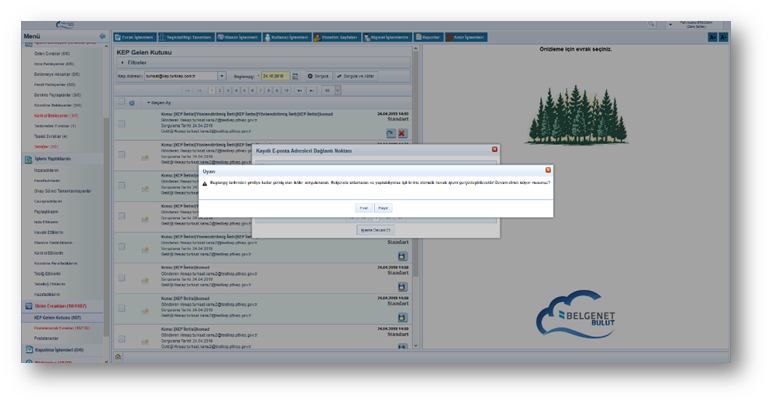Open the Kep Adresi dropdown

221,75
